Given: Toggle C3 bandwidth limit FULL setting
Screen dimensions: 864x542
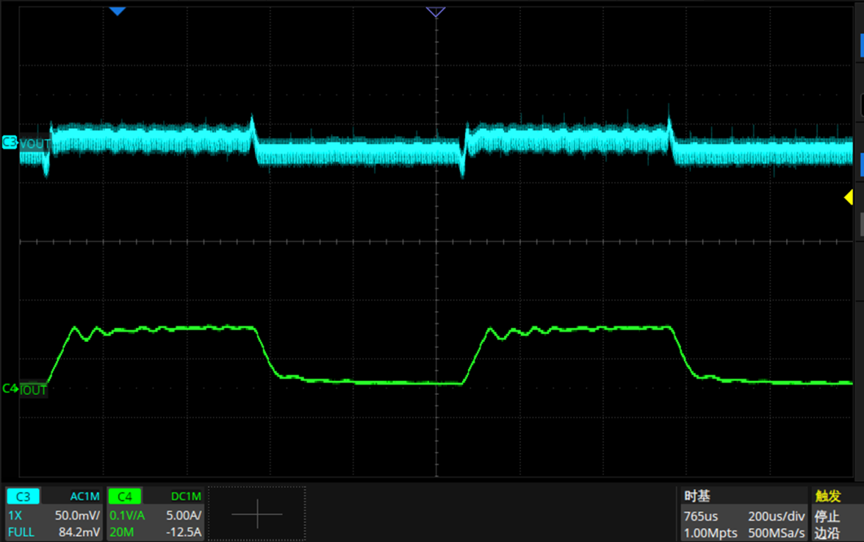Looking at the screenshot, I should [x=21, y=532].
